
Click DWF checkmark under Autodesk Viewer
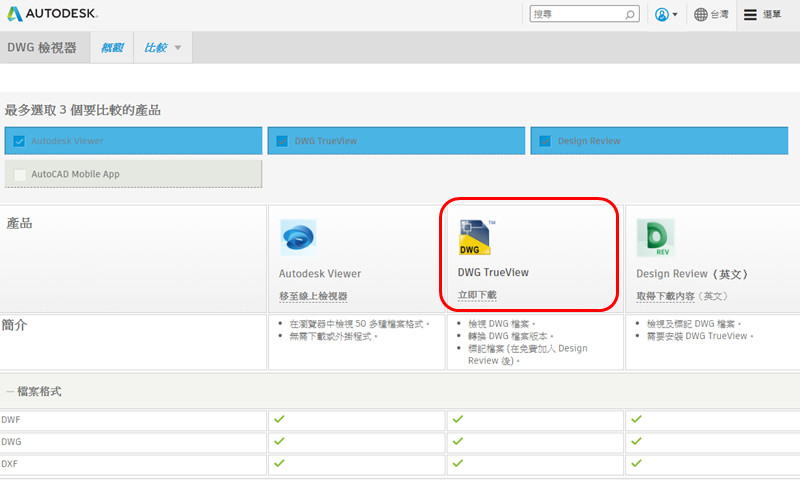pos(279,419)
